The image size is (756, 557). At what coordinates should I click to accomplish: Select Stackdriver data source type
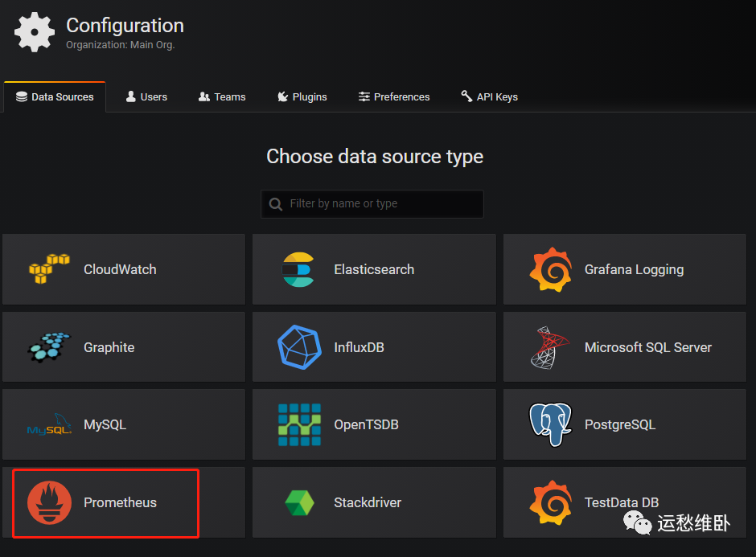[374, 502]
